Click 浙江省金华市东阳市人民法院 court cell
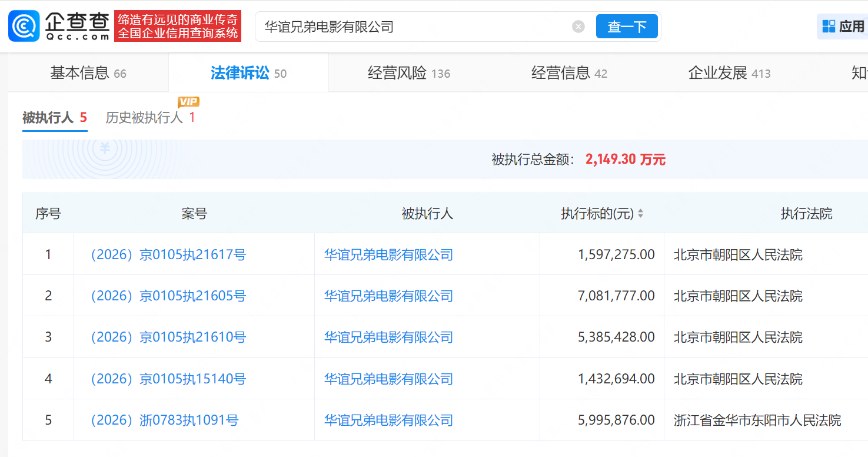868x457 pixels. click(x=757, y=420)
